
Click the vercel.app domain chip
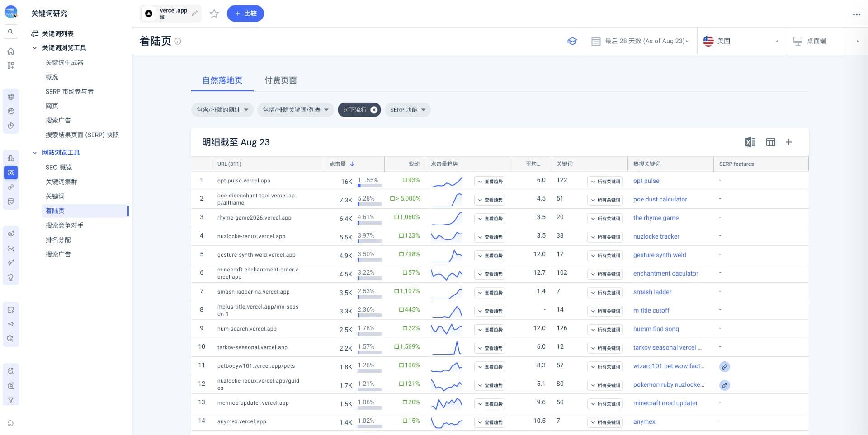(171, 14)
